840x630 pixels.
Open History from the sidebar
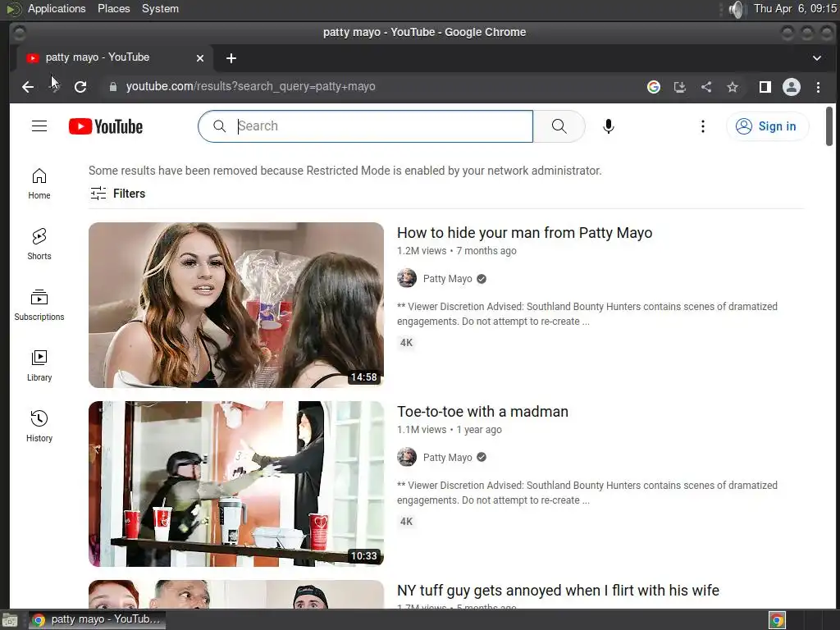[x=39, y=427]
